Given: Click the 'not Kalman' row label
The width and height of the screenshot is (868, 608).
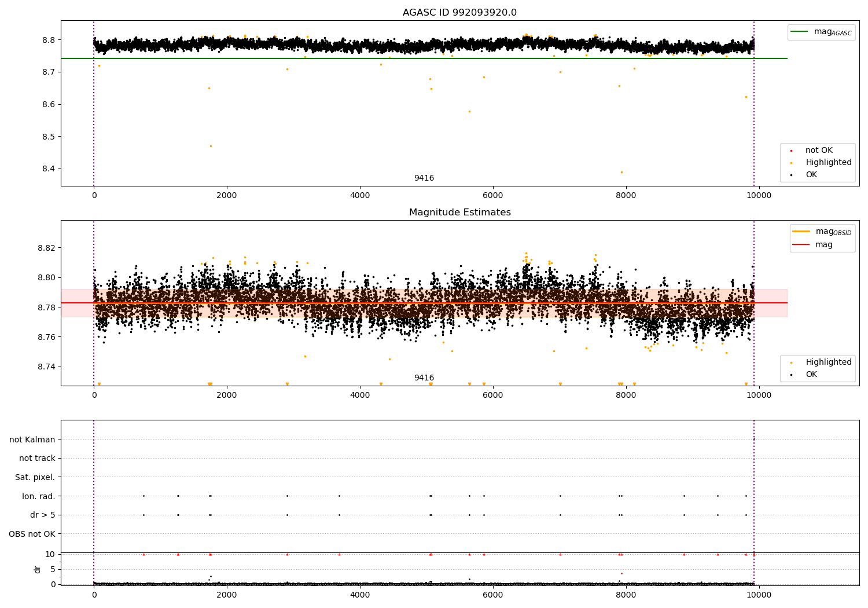Looking at the screenshot, I should point(32,439).
